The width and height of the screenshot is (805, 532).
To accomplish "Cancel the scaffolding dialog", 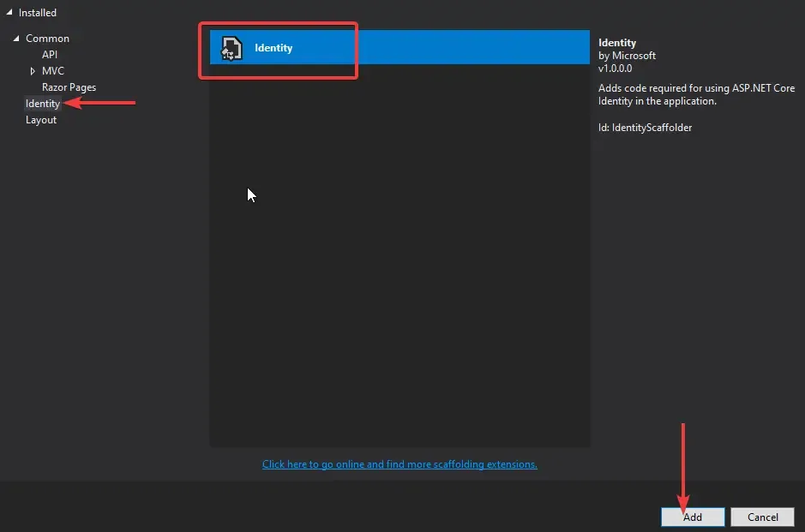I will click(762, 517).
